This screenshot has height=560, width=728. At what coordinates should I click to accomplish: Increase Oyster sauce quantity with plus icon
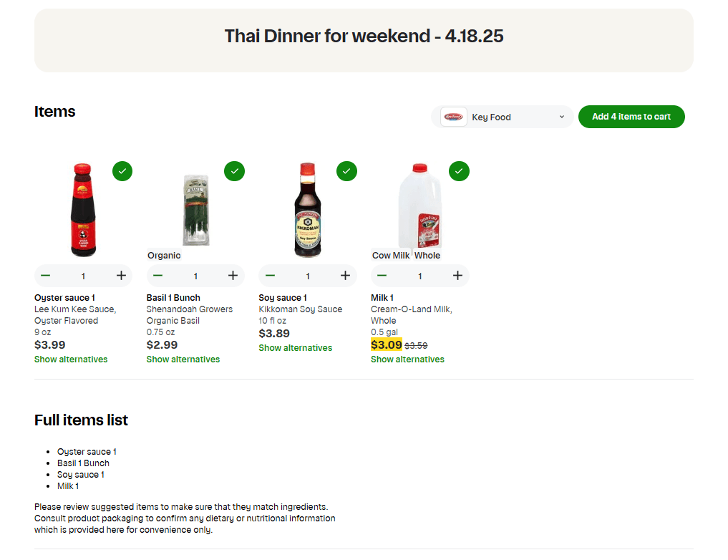(121, 275)
